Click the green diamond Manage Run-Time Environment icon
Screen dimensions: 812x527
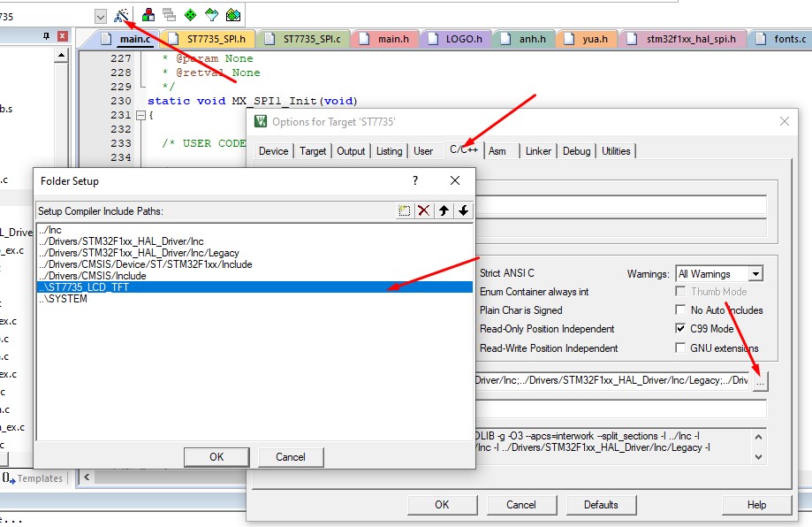tap(190, 15)
